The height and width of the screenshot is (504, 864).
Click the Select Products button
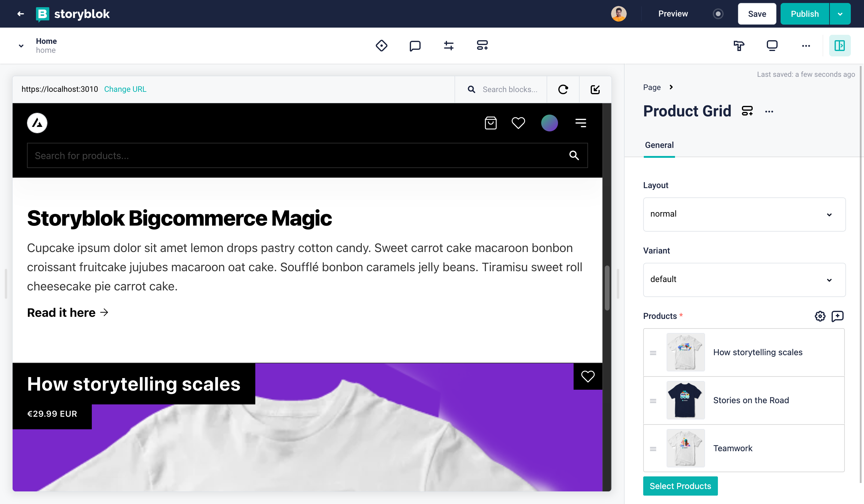[680, 486]
